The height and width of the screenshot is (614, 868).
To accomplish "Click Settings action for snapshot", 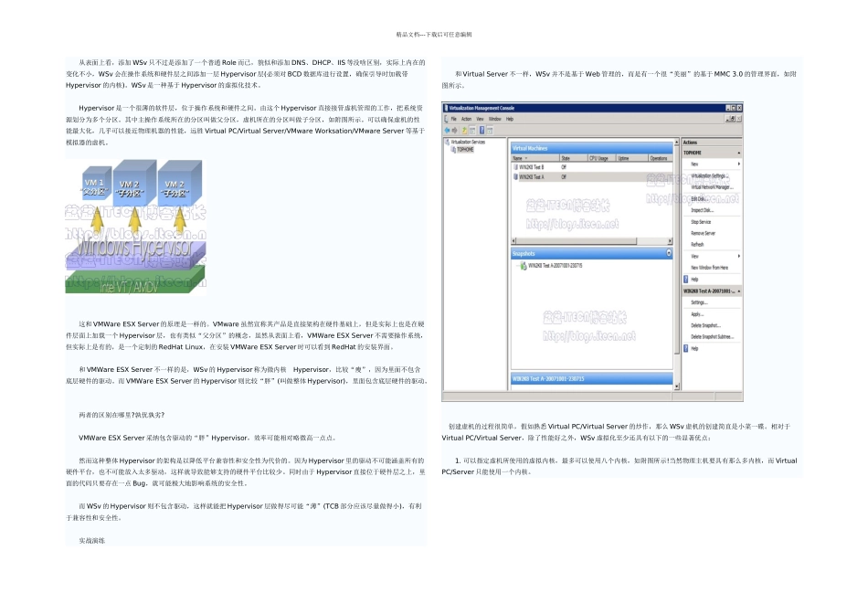I will [699, 302].
